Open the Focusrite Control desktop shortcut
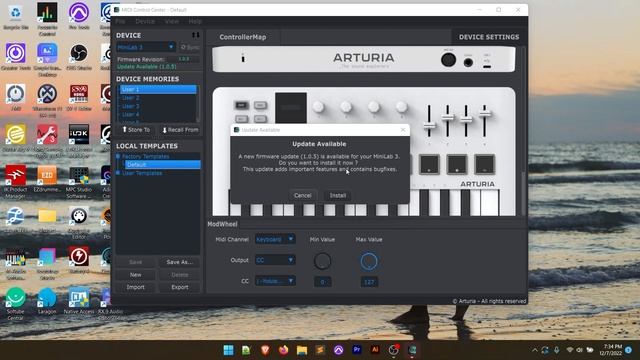 pos(47,18)
